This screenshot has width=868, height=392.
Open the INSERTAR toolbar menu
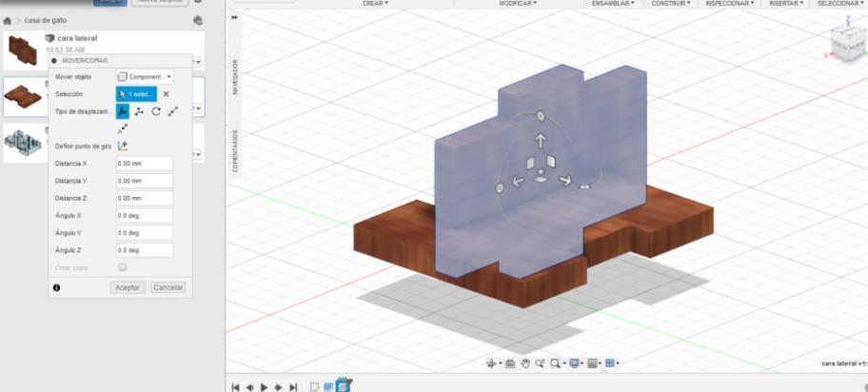[786, 3]
